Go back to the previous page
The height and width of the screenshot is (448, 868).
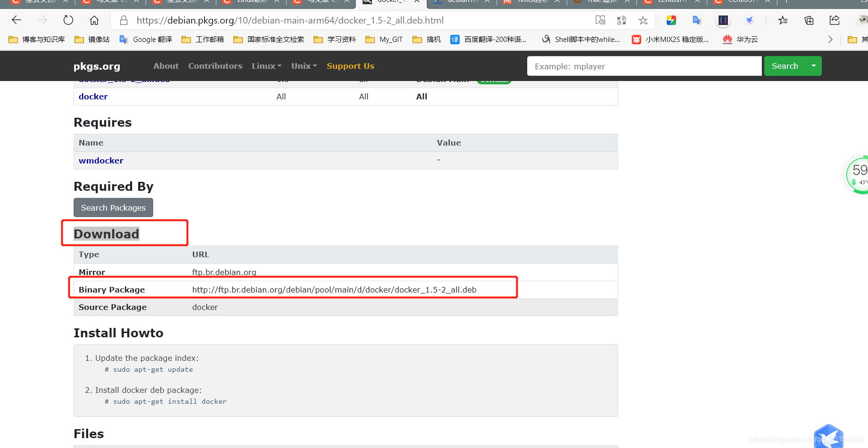tap(17, 20)
